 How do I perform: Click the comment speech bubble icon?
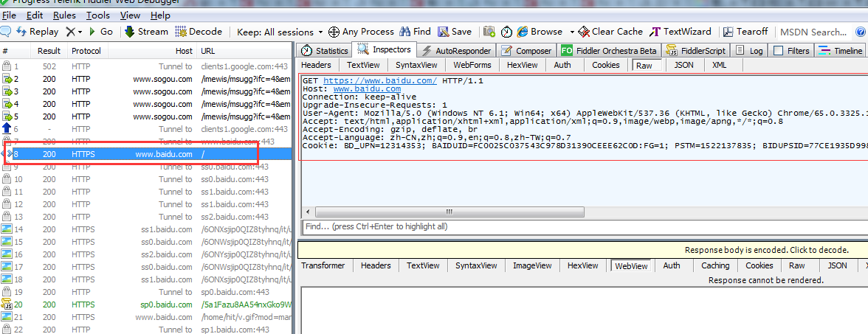point(6,32)
